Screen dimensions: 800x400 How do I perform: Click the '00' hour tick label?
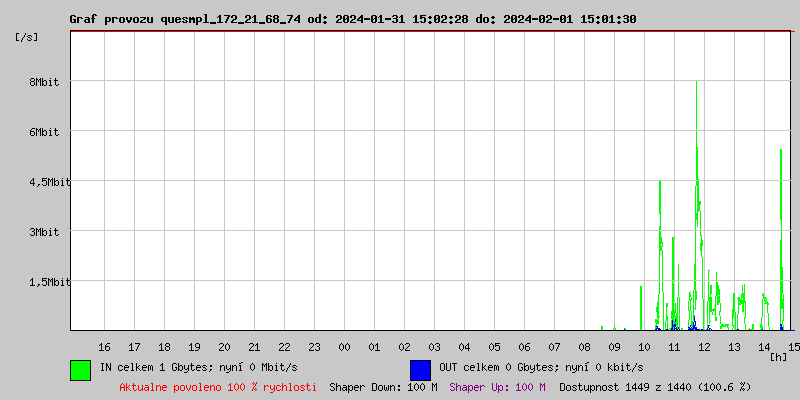coord(344,347)
